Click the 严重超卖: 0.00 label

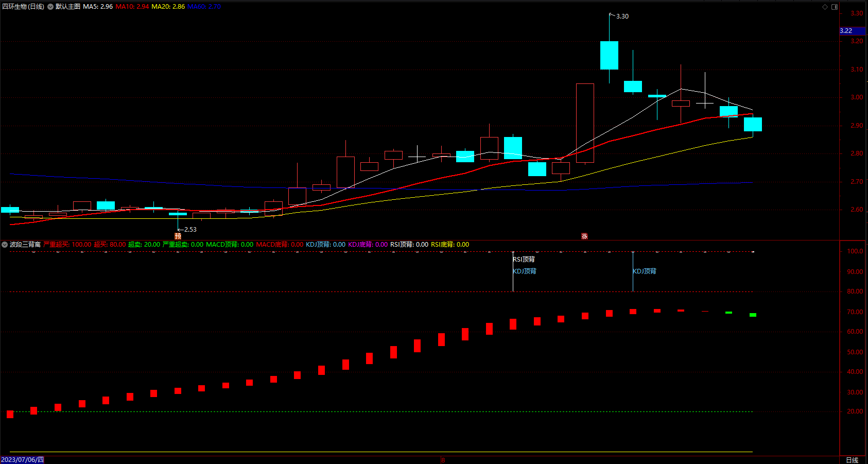pyautogui.click(x=183, y=245)
